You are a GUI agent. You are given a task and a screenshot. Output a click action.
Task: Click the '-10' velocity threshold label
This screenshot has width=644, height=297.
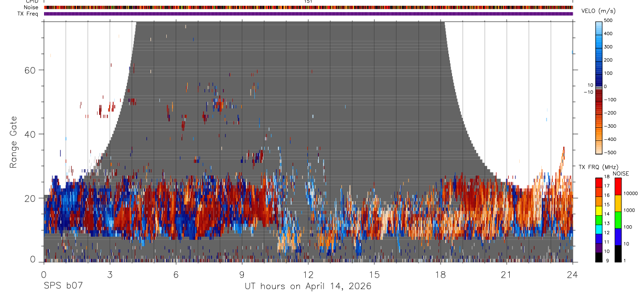587,92
